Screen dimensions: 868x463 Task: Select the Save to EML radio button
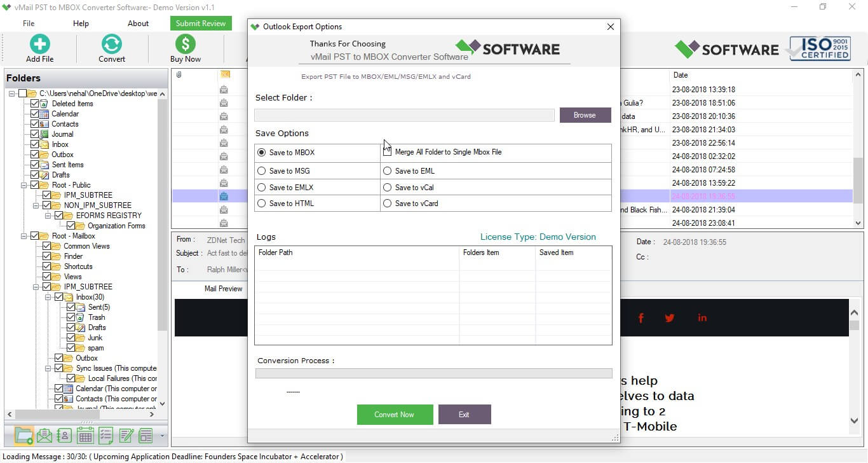[x=387, y=170]
